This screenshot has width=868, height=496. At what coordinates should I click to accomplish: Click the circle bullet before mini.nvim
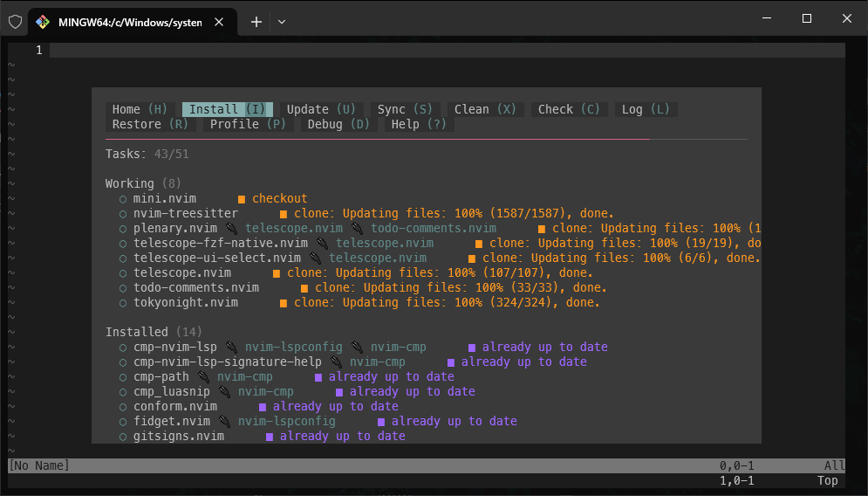point(123,199)
